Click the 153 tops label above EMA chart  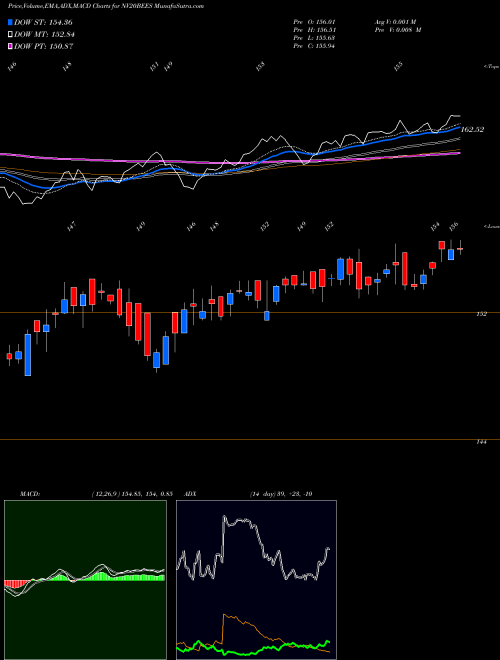tap(261, 67)
